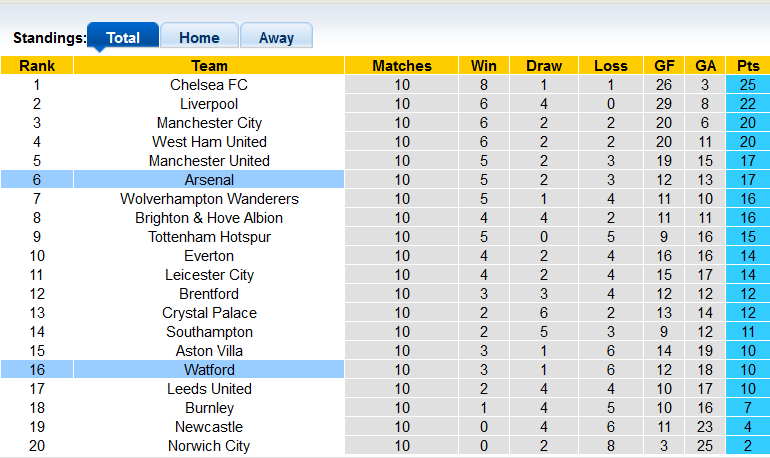This screenshot has height=458, width=770.
Task: Click the Rank column header
Action: 37,66
